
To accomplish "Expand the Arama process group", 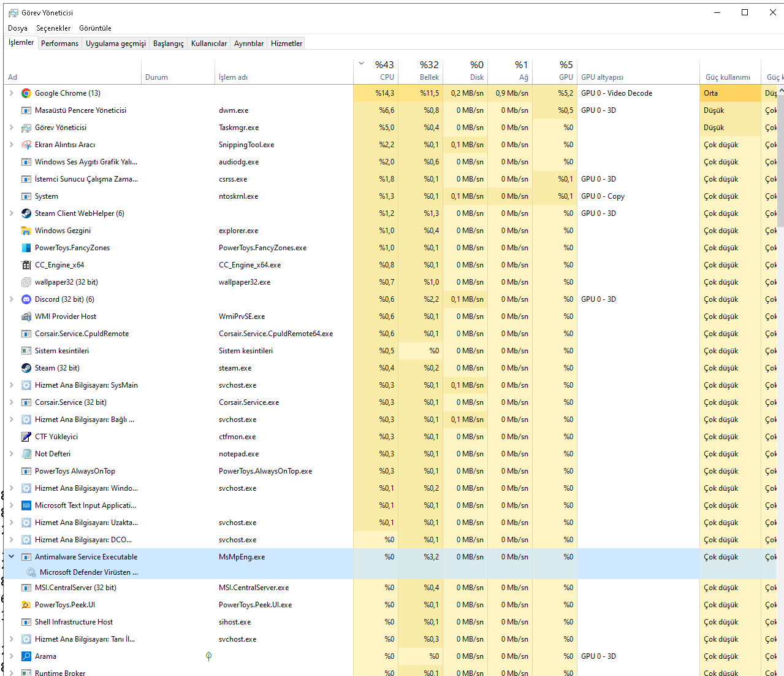I will [x=11, y=656].
